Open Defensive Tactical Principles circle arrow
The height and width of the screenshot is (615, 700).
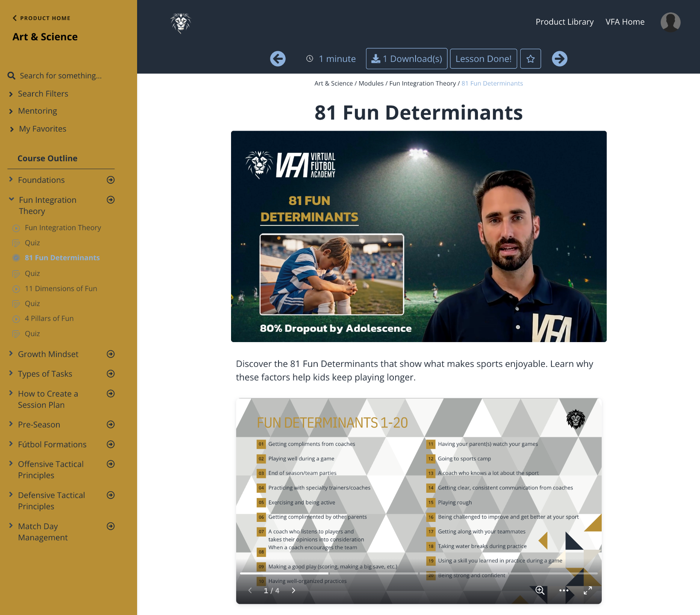coord(111,495)
